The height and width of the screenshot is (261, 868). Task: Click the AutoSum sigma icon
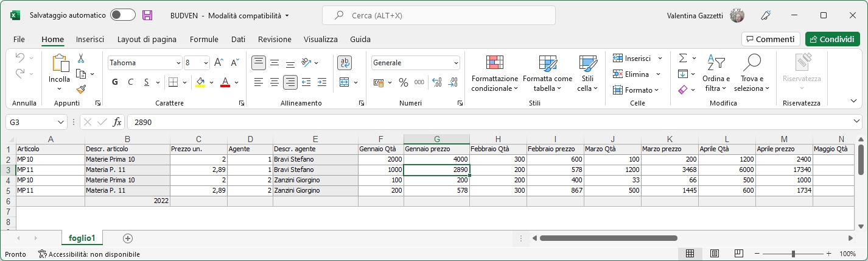(x=683, y=58)
